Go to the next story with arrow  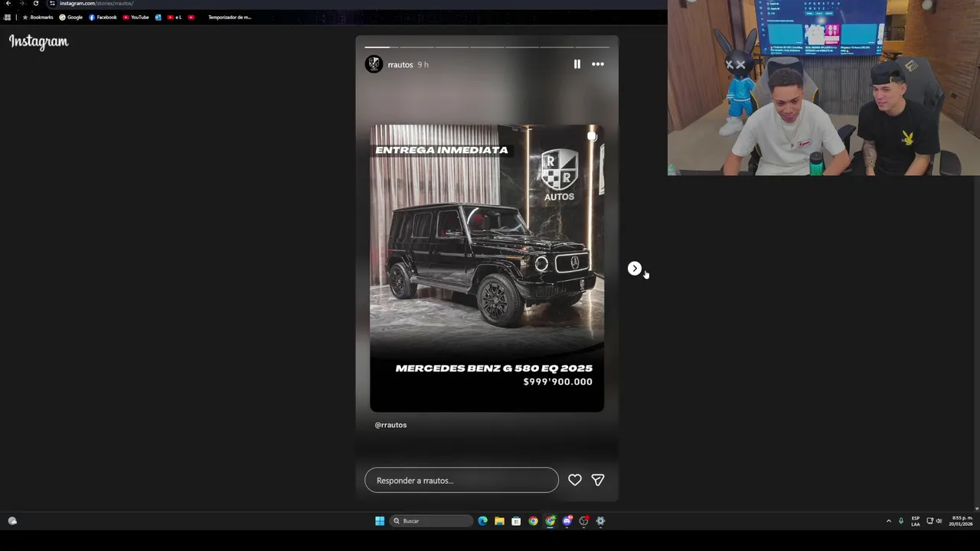[x=634, y=268]
